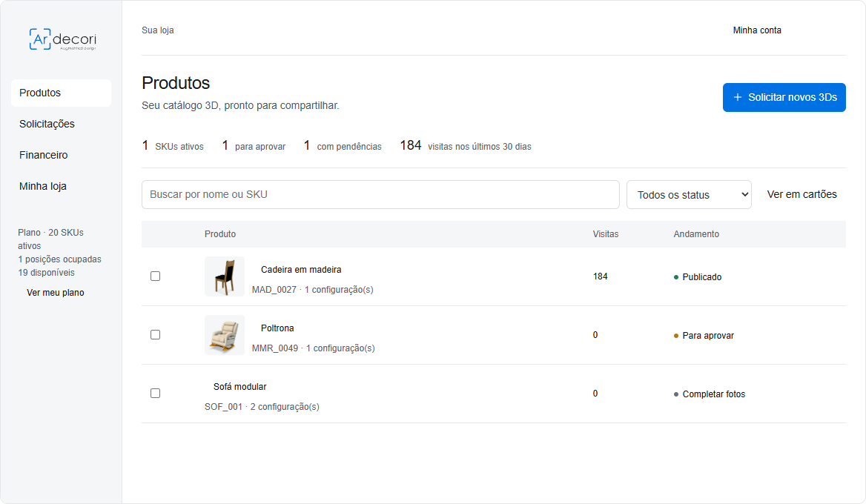Click visitas nos últimos 30 dias stat

click(466, 146)
